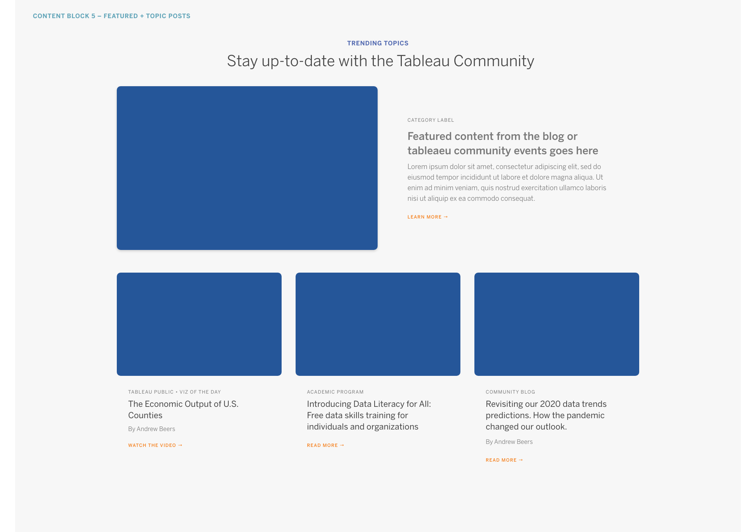
Task: Click the arrow icon beside the Academic Program READ MORE
Action: coord(342,445)
